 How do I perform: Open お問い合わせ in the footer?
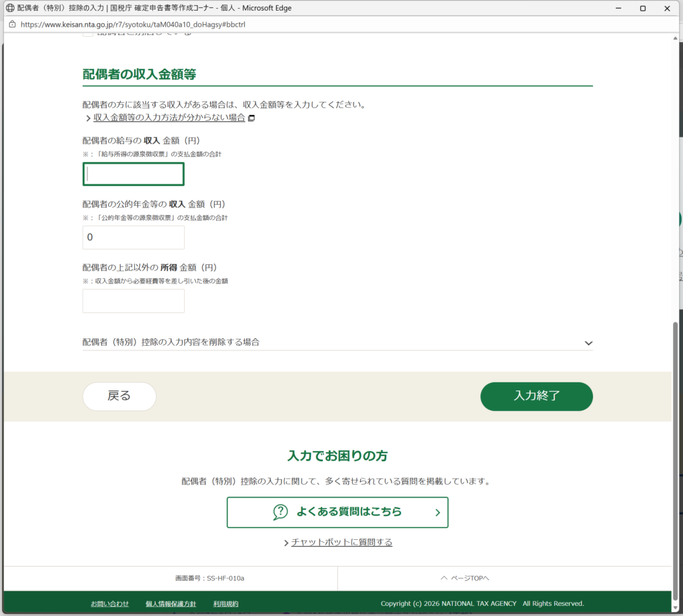point(109,603)
